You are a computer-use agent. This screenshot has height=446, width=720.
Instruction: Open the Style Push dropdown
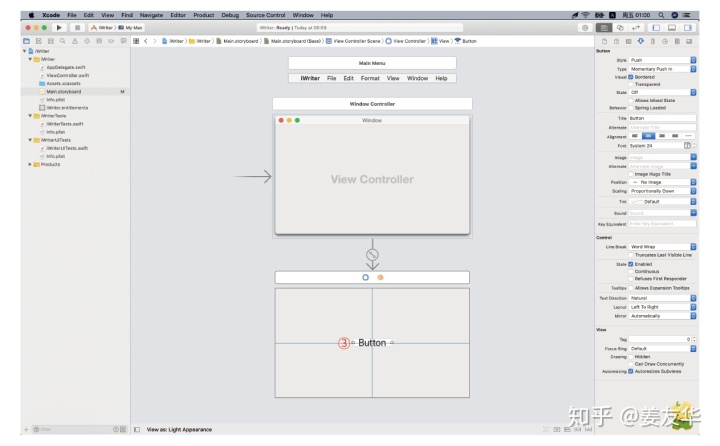click(663, 60)
